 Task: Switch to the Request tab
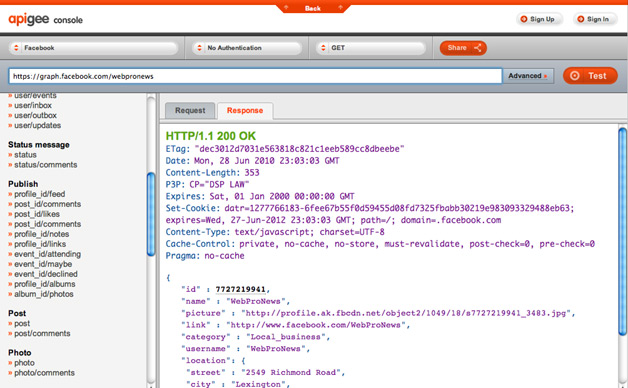(x=190, y=111)
